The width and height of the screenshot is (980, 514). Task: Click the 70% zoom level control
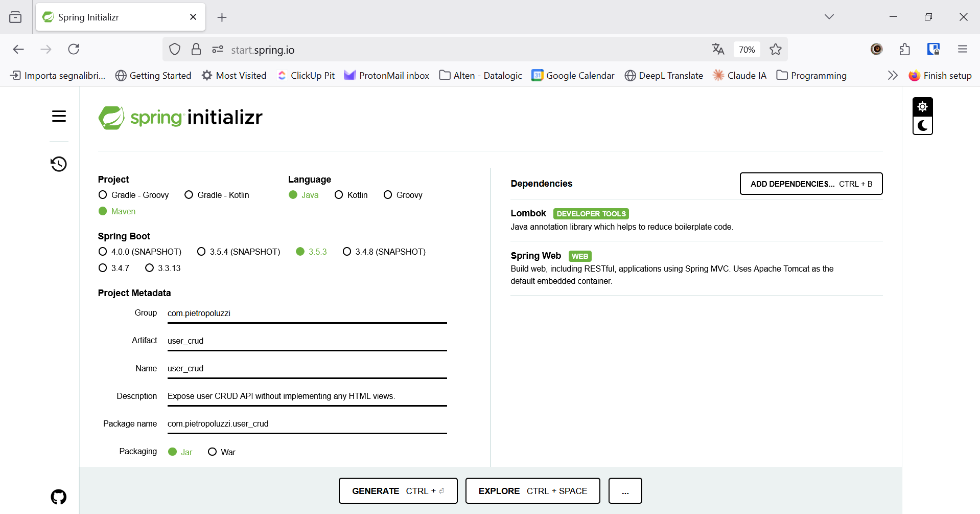746,49
